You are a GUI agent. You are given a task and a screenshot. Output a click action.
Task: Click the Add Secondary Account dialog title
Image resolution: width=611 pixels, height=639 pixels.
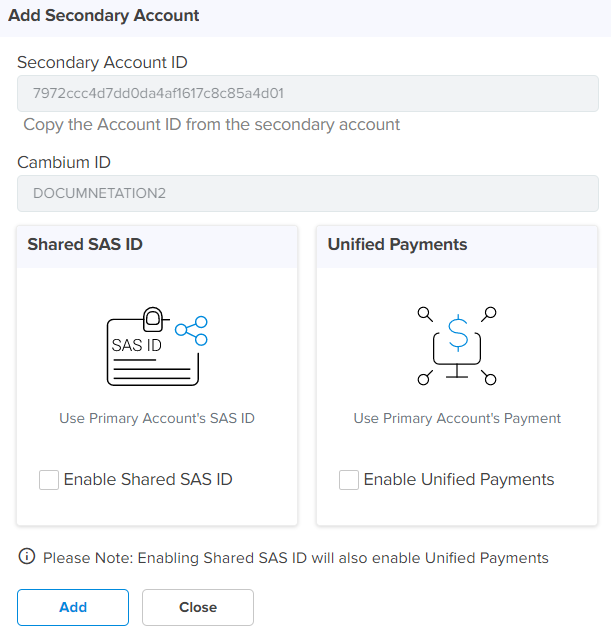point(103,16)
